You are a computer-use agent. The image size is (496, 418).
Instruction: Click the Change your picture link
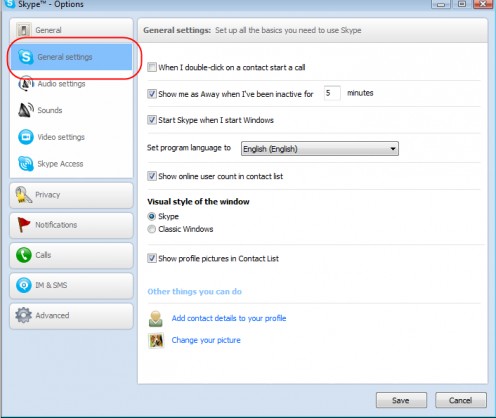tap(206, 340)
